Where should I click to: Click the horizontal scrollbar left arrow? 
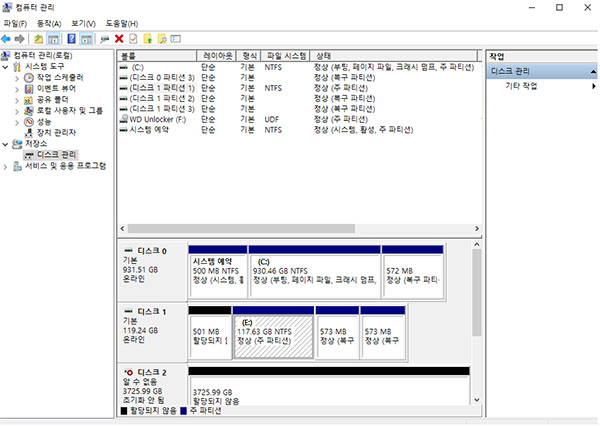click(x=122, y=228)
